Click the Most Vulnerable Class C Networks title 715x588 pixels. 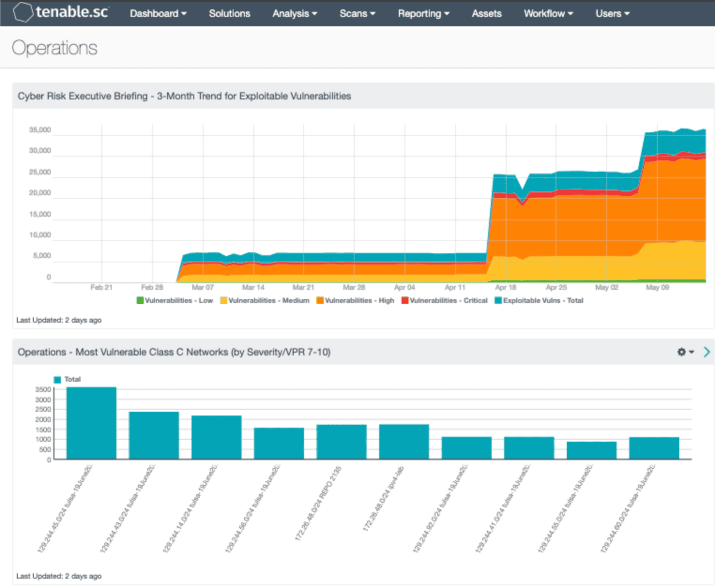(174, 352)
